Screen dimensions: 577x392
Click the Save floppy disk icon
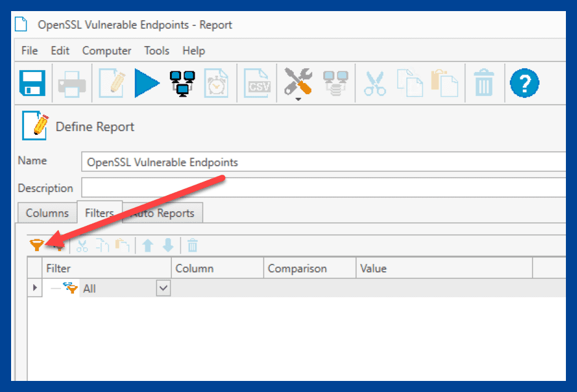(33, 83)
